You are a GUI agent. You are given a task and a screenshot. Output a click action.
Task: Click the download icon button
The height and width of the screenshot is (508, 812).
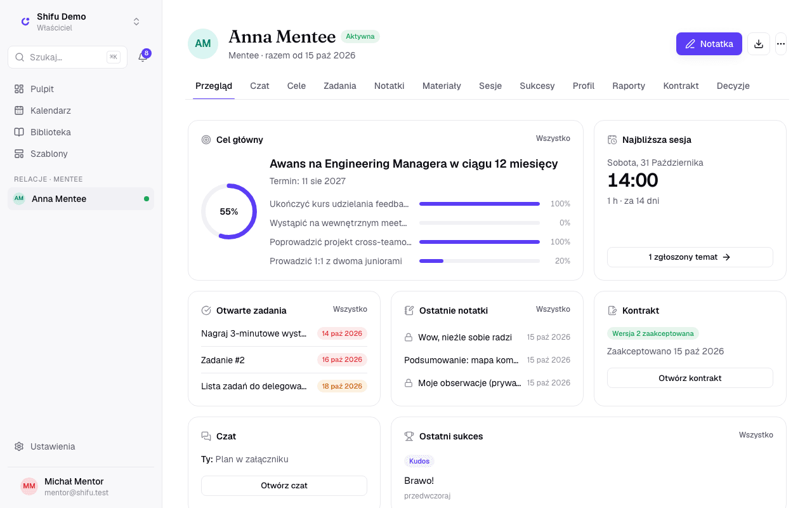click(759, 44)
